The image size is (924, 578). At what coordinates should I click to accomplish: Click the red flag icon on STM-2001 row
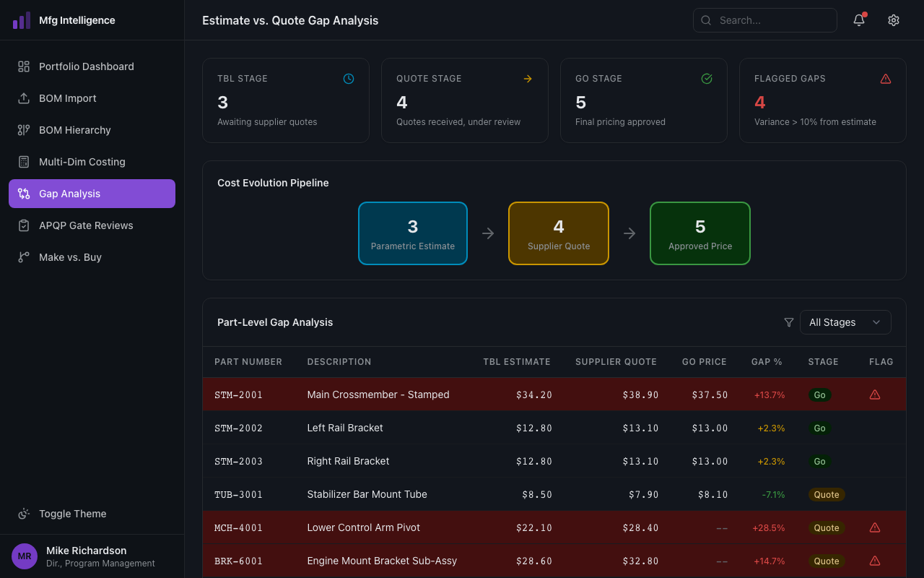click(x=874, y=394)
